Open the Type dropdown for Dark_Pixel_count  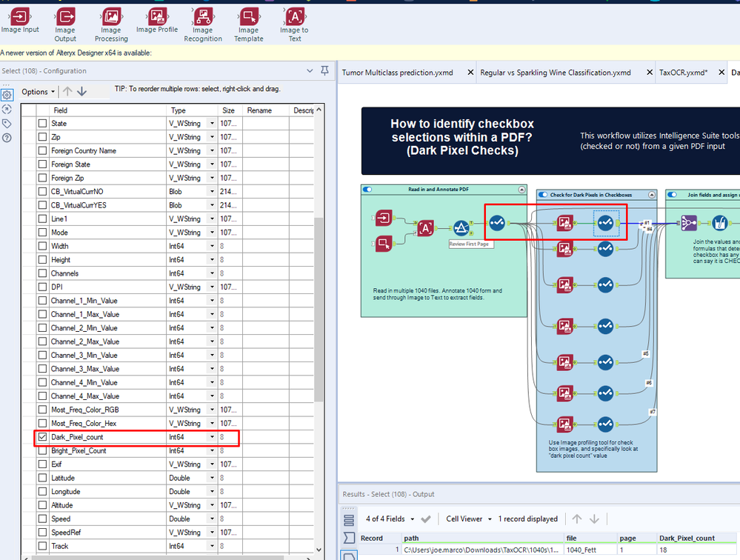point(212,437)
